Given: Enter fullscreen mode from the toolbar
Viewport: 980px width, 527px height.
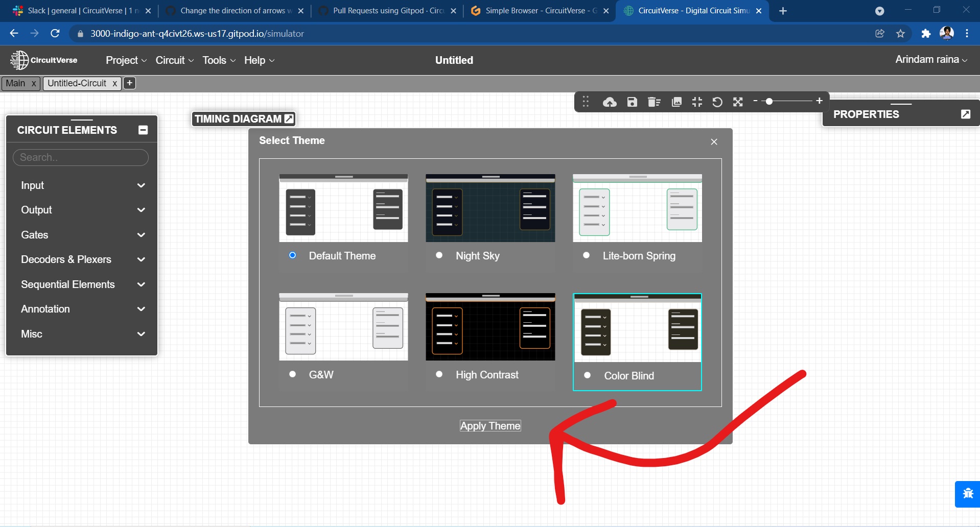Looking at the screenshot, I should (x=738, y=102).
